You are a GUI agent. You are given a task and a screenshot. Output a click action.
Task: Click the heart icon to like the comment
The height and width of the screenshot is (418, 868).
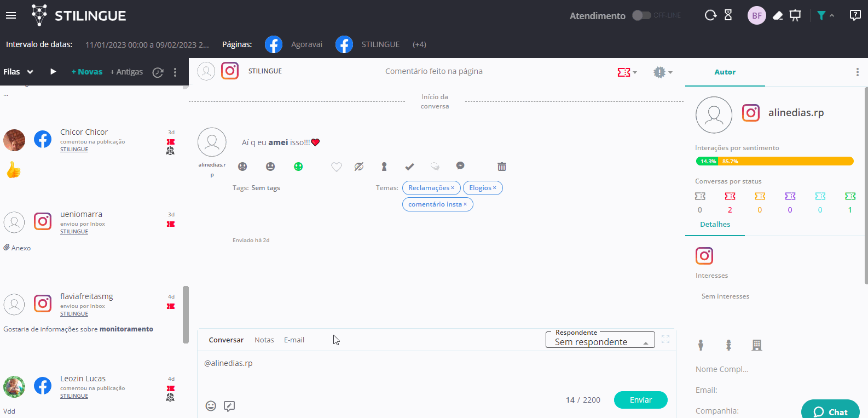(x=337, y=167)
